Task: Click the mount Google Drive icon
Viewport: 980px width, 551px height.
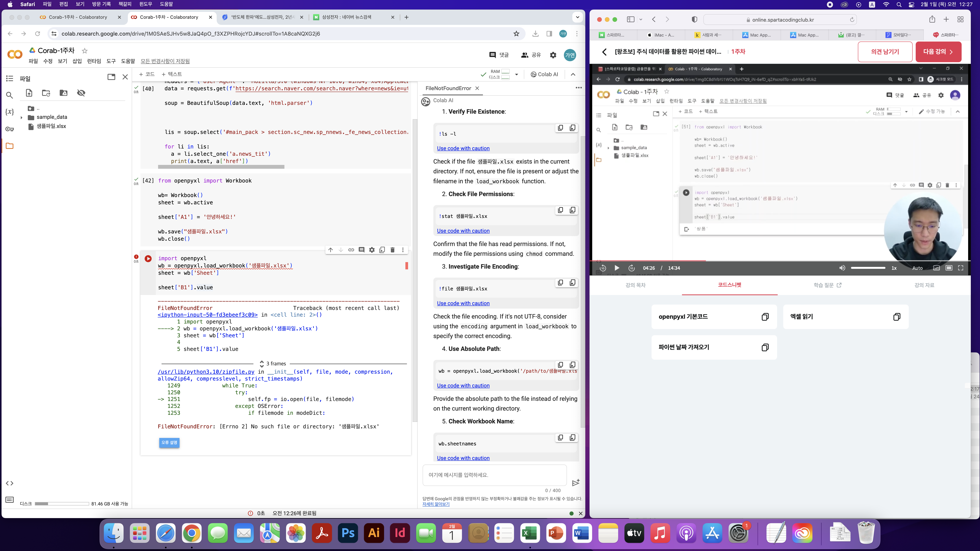Action: (64, 93)
